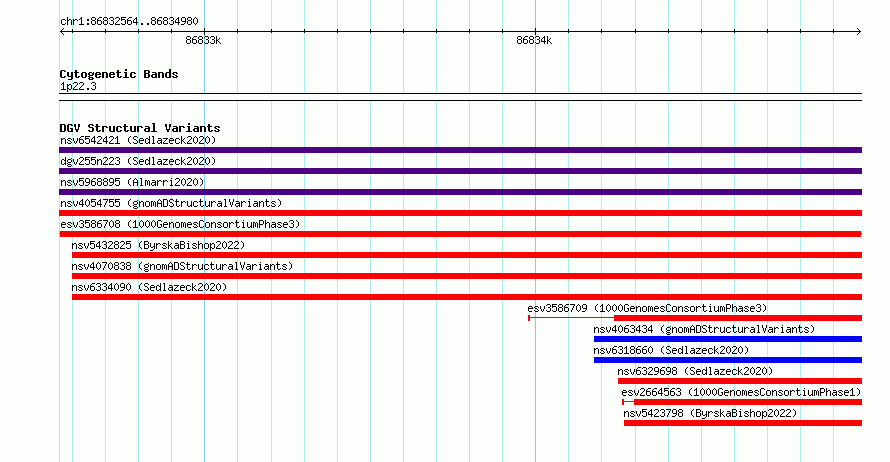Select esv2664563 (1000GenomesConsortiumPhase1) label
890x462 pixels.
tap(741, 392)
